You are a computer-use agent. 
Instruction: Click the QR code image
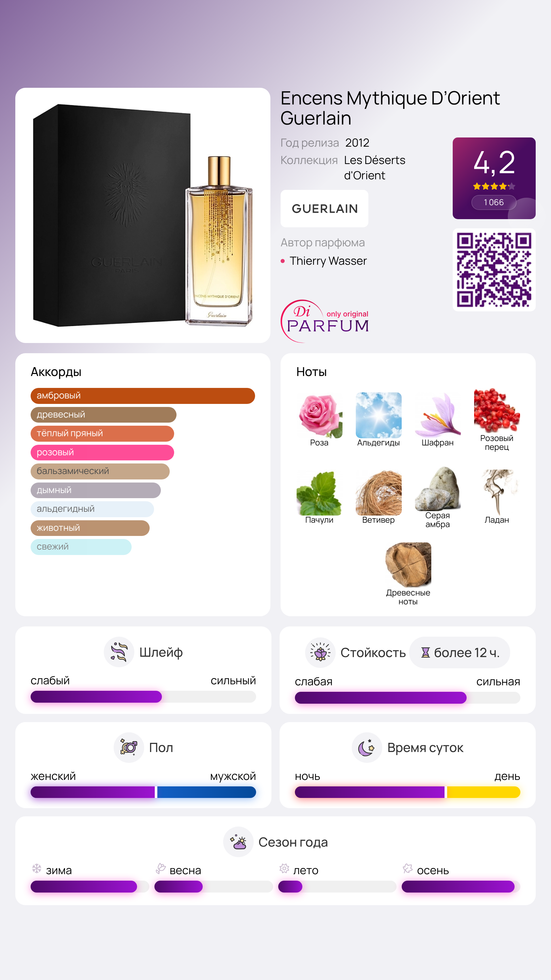pos(494,270)
